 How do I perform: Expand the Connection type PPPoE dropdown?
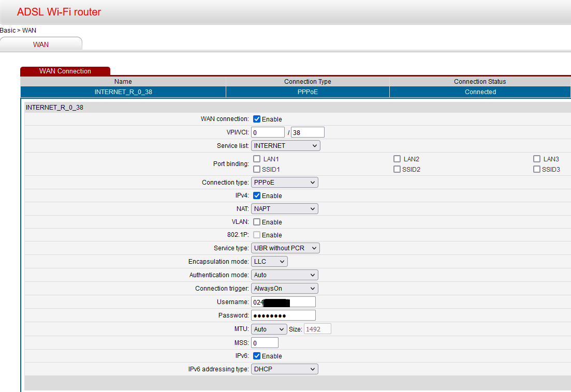point(284,183)
